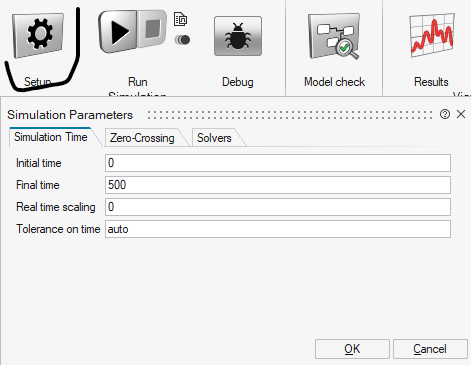The height and width of the screenshot is (365, 471).
Task: Select the Simulation Time tab
Action: point(51,137)
